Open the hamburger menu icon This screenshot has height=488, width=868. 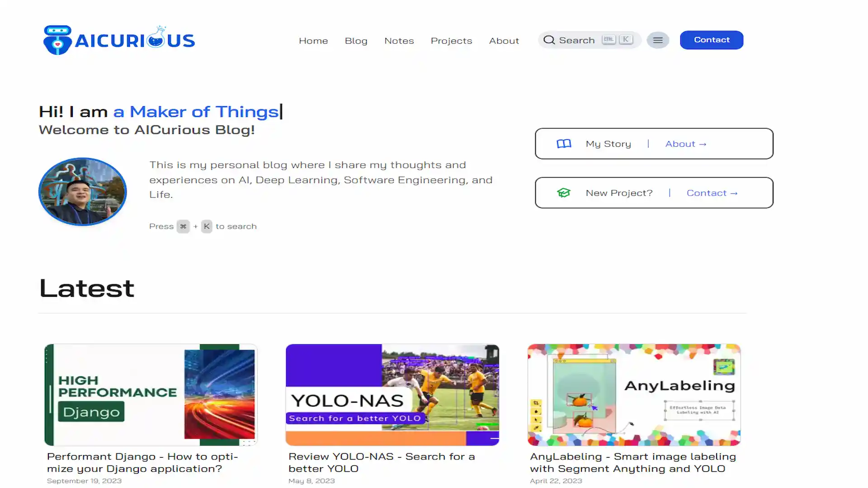pyautogui.click(x=658, y=40)
